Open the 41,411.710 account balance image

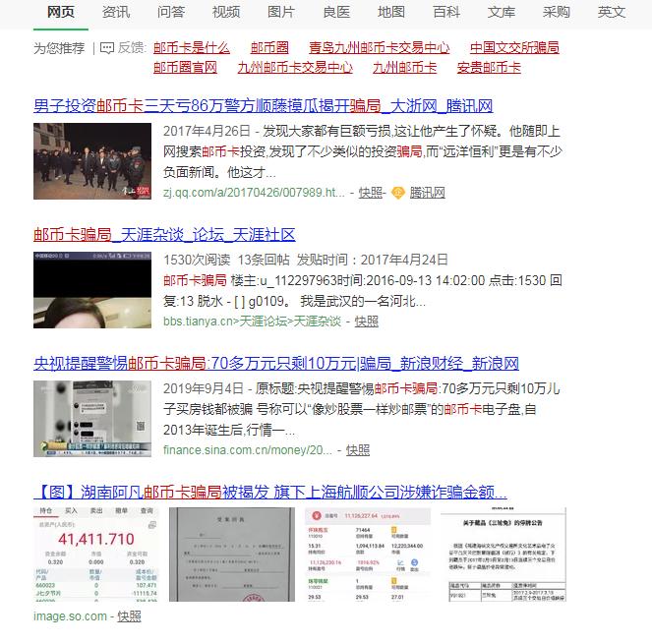(x=96, y=555)
